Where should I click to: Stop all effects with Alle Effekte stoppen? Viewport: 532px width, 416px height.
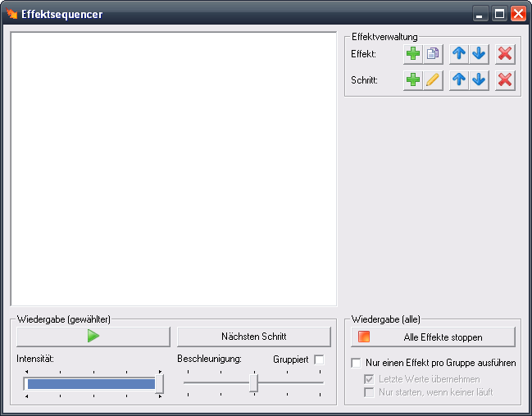[433, 337]
